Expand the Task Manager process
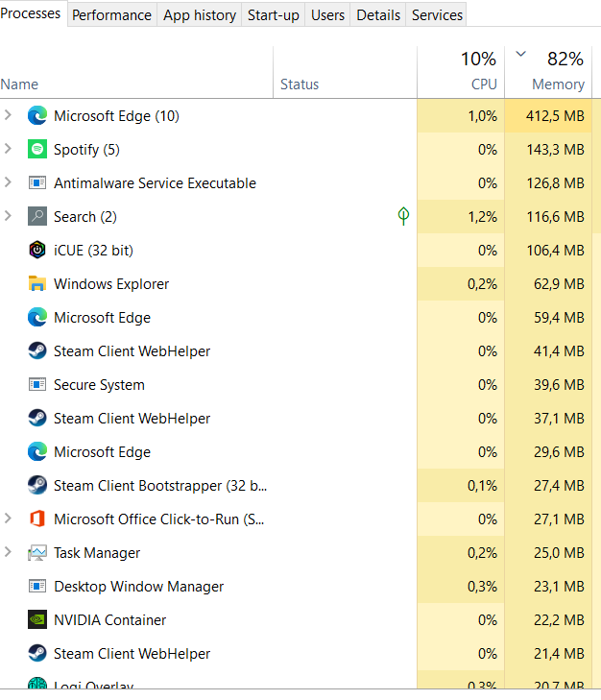Viewport: 601px width, 700px height. [x=8, y=552]
